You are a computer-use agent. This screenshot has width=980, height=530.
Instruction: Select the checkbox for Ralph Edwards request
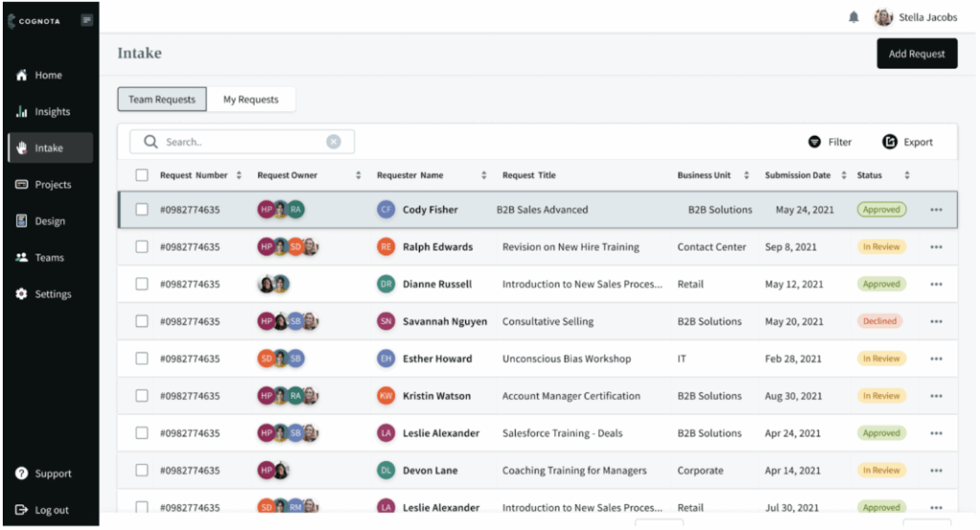[142, 247]
